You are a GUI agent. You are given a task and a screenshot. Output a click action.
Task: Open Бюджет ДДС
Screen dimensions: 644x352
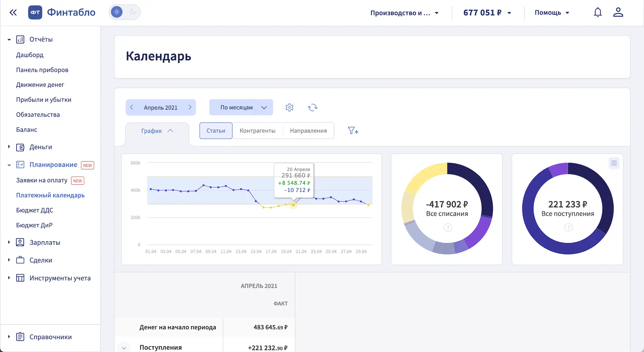[x=35, y=210]
